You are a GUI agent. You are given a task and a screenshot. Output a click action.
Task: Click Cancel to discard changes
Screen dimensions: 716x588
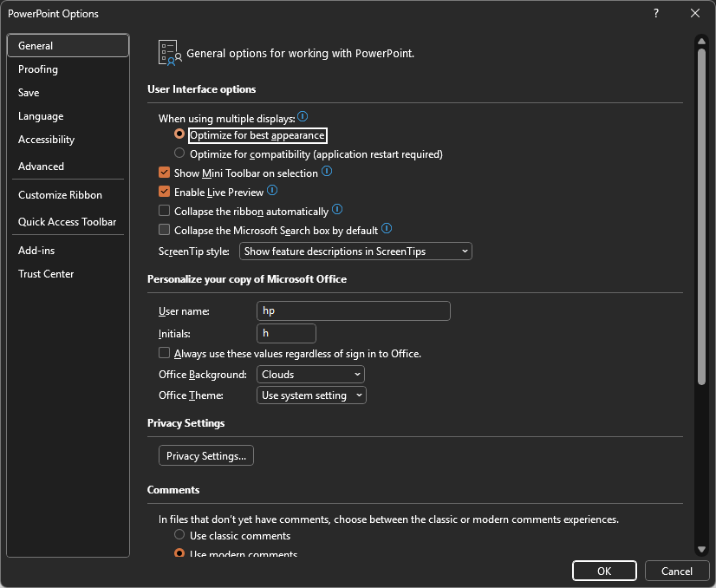coord(677,572)
